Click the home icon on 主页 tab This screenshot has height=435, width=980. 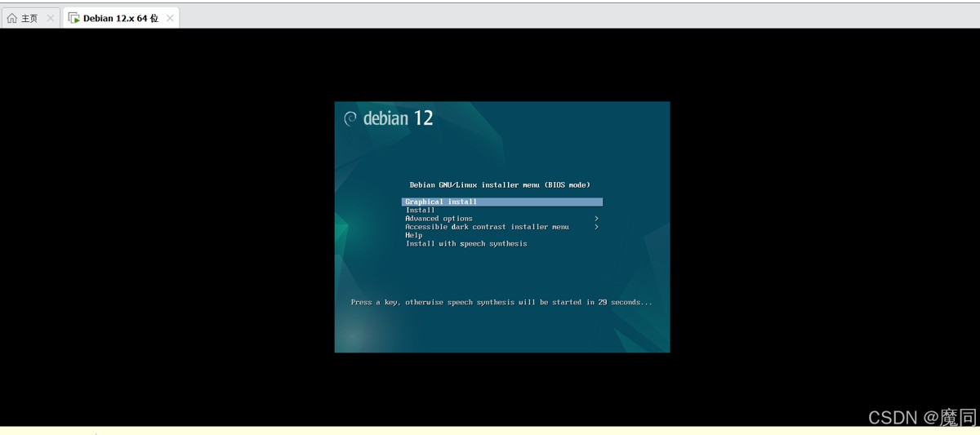pos(12,18)
